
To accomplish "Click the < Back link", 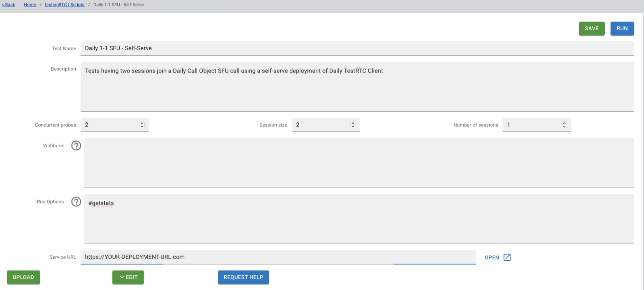I will [x=8, y=5].
